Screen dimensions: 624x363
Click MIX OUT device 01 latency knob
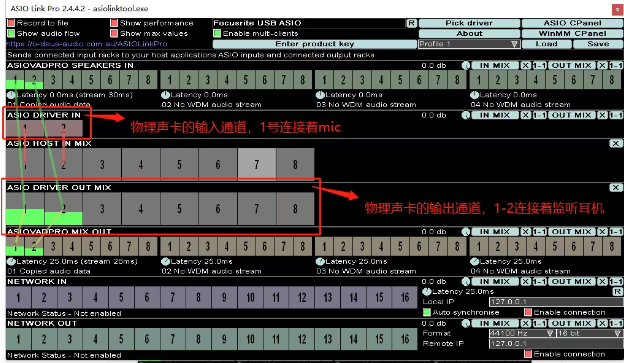(x=11, y=262)
